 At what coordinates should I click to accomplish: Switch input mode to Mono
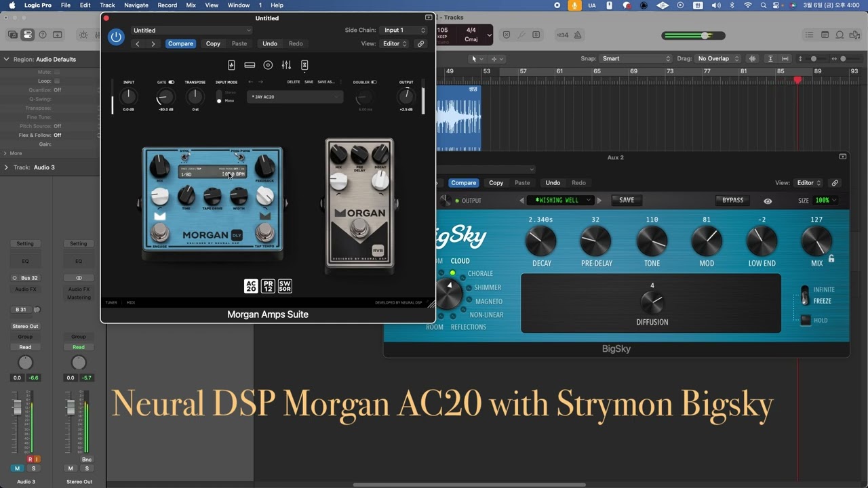219,101
